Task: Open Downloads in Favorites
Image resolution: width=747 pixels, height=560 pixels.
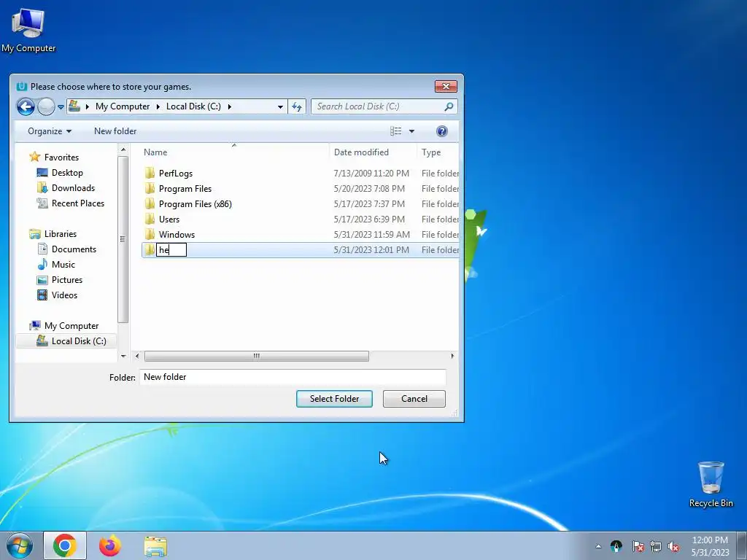Action: pos(73,187)
